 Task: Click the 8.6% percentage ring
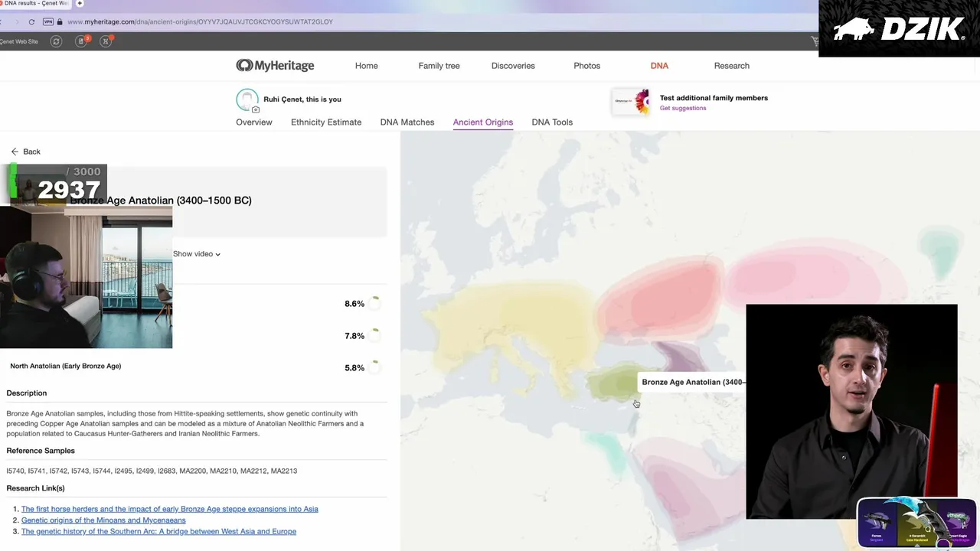374,304
